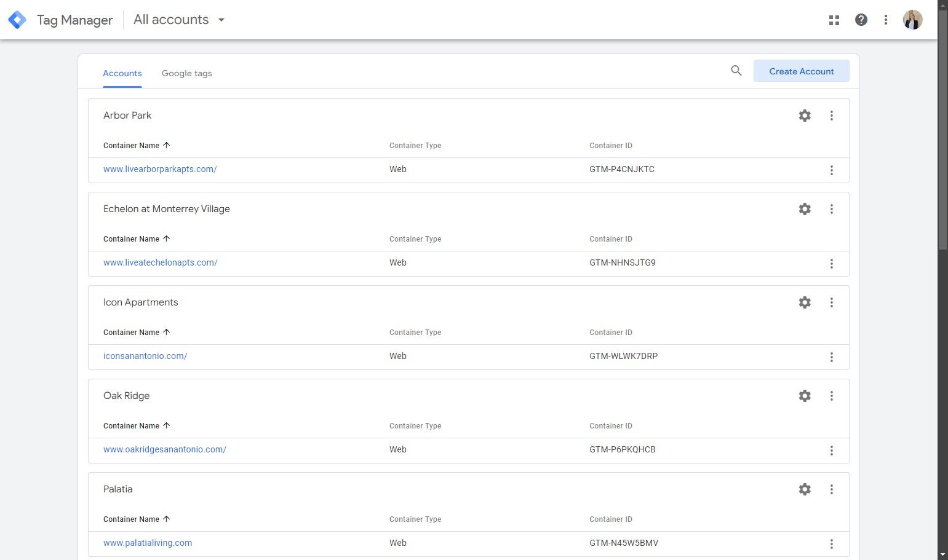This screenshot has height=560, width=948.
Task: Switch to the Google tags tab
Action: tap(187, 73)
